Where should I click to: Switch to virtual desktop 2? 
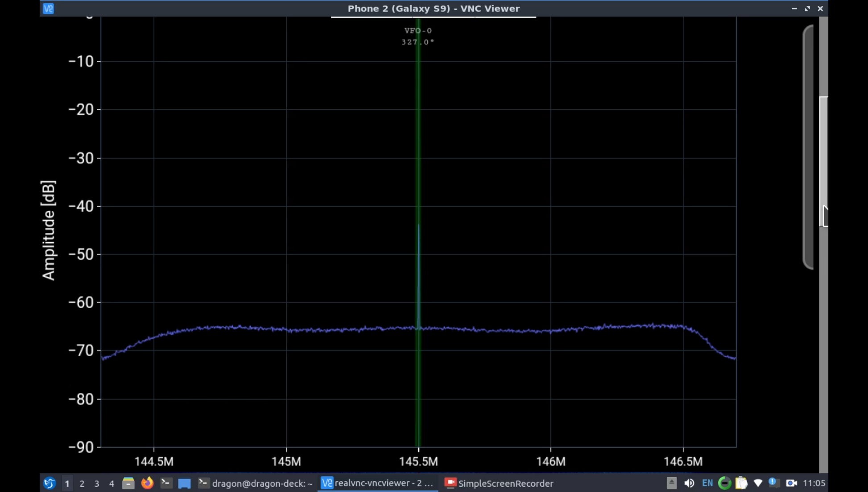click(82, 484)
